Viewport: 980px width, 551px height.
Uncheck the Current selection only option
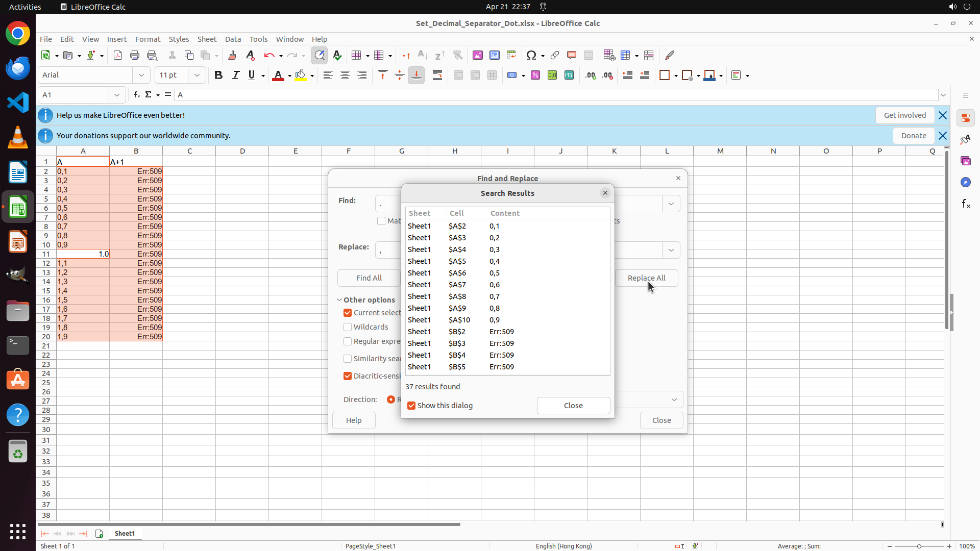click(348, 313)
